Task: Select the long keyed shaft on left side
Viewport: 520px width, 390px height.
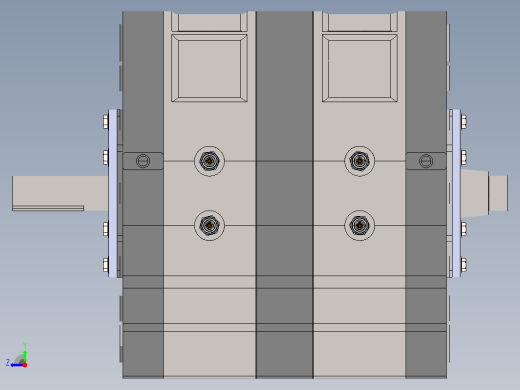Action: (x=60, y=193)
